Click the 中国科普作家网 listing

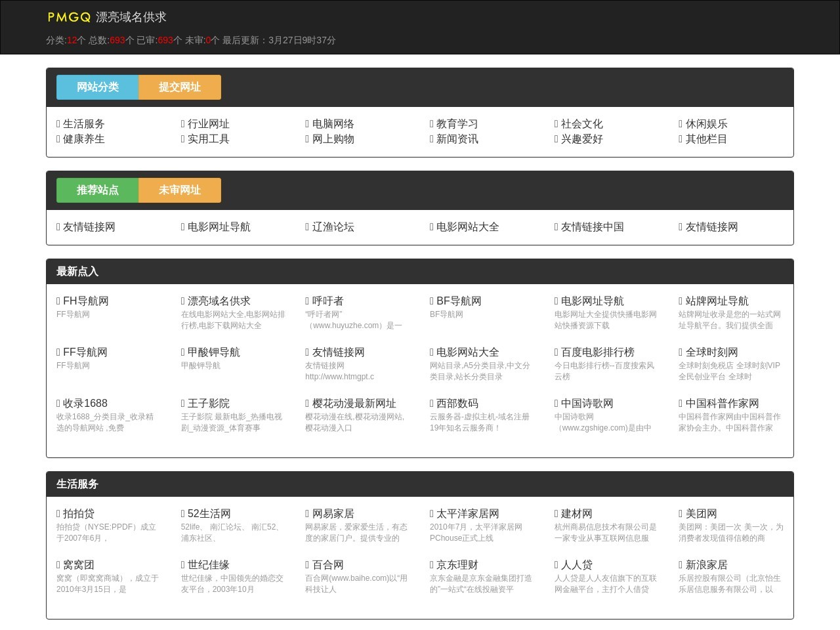point(722,404)
